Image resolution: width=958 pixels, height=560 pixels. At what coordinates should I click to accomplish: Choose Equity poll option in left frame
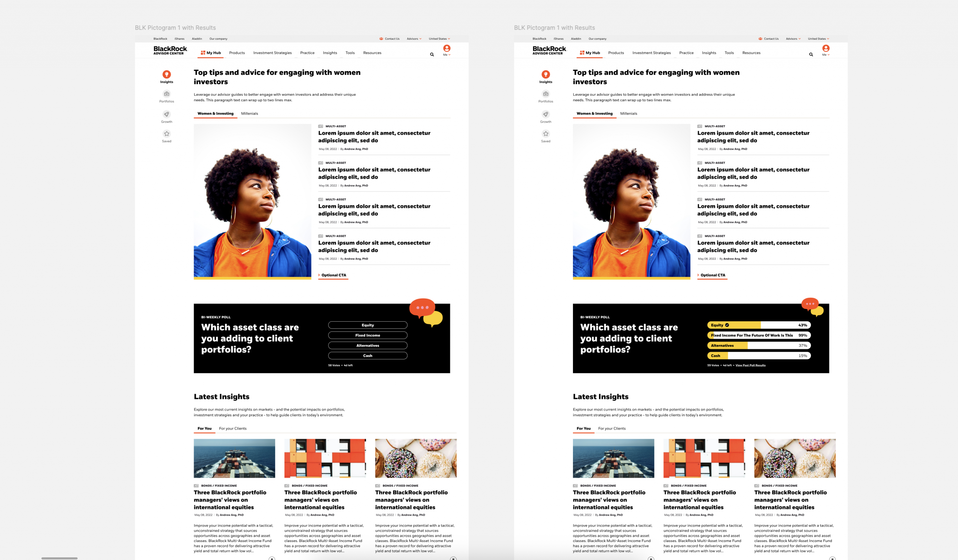pyautogui.click(x=367, y=325)
